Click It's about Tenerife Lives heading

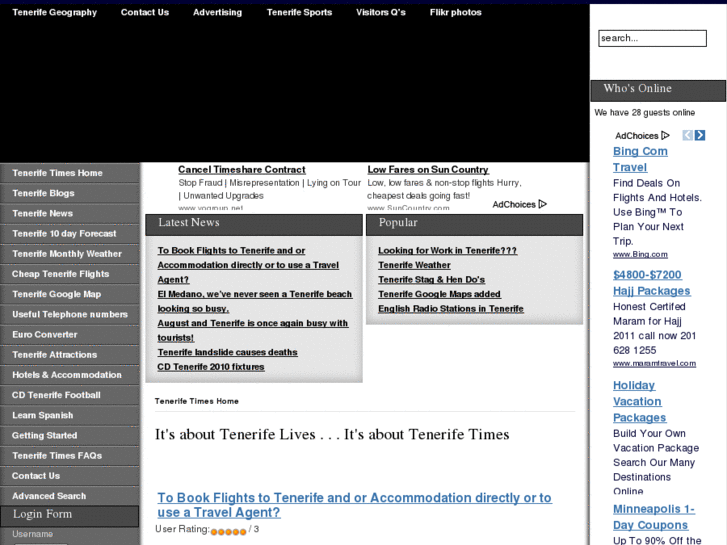tap(332, 434)
